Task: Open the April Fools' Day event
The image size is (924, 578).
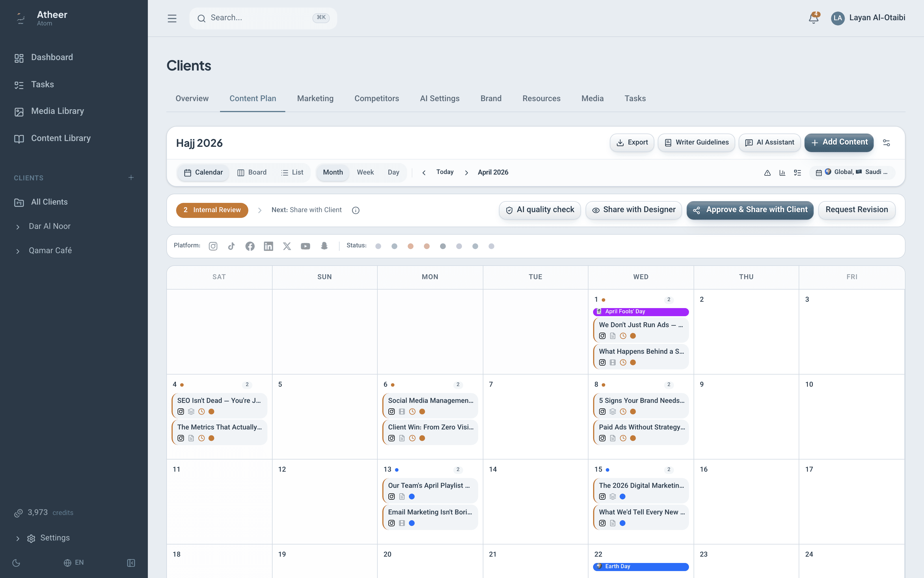Action: pyautogui.click(x=641, y=312)
